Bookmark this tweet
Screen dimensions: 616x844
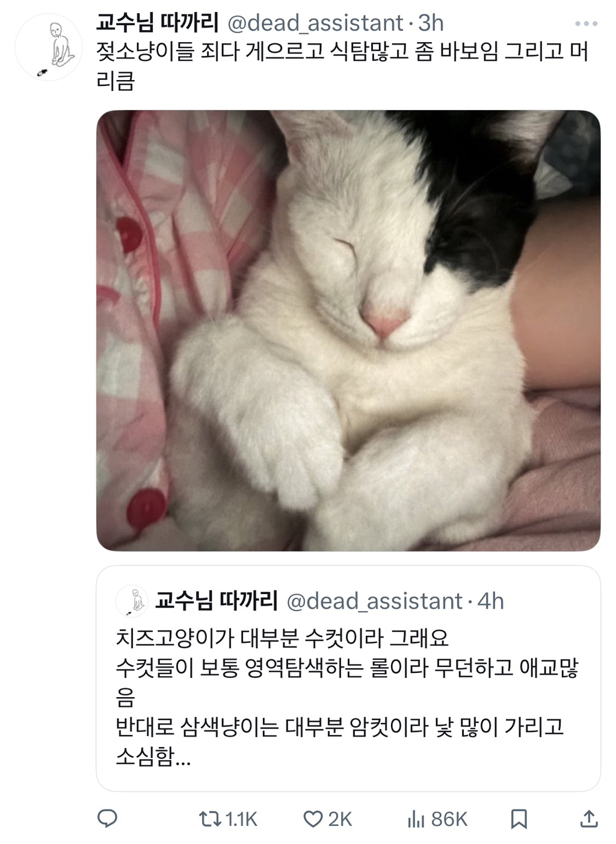click(x=519, y=819)
